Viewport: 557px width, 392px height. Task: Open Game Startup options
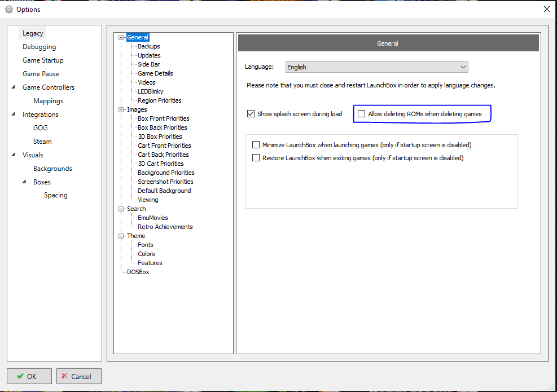point(43,60)
